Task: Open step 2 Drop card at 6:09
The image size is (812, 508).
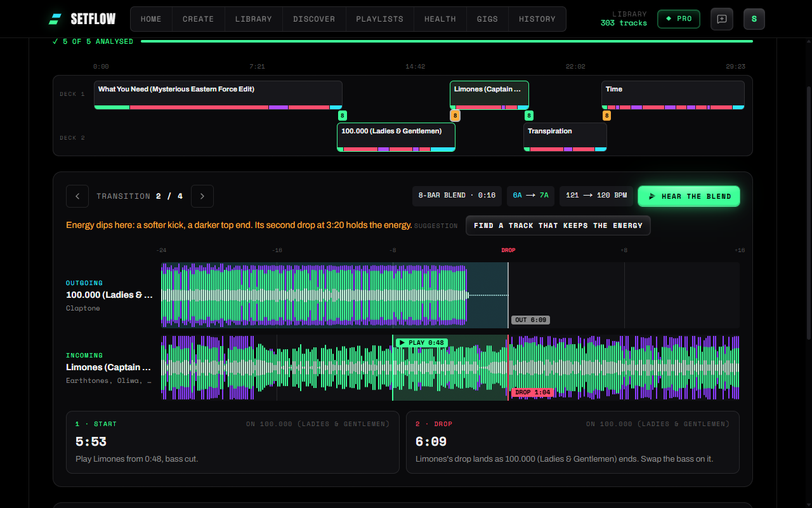Action: click(x=573, y=442)
